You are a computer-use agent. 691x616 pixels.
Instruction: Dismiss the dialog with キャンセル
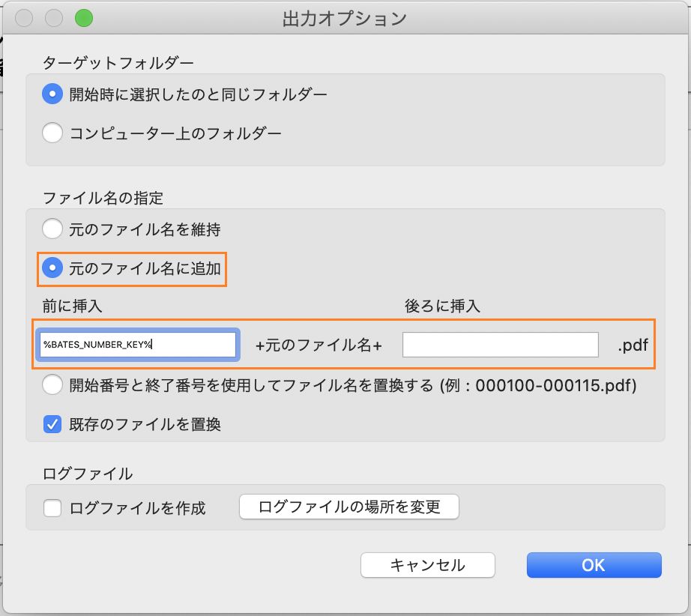point(428,565)
